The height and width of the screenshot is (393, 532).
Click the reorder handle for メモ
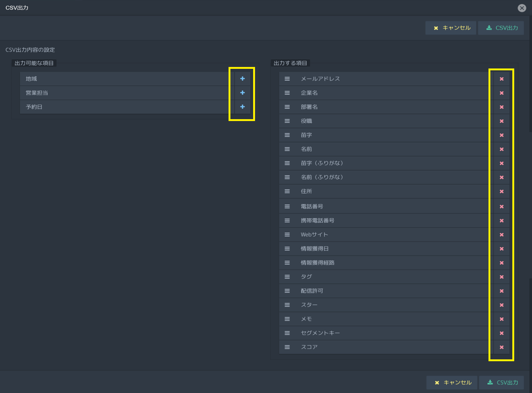coord(287,319)
